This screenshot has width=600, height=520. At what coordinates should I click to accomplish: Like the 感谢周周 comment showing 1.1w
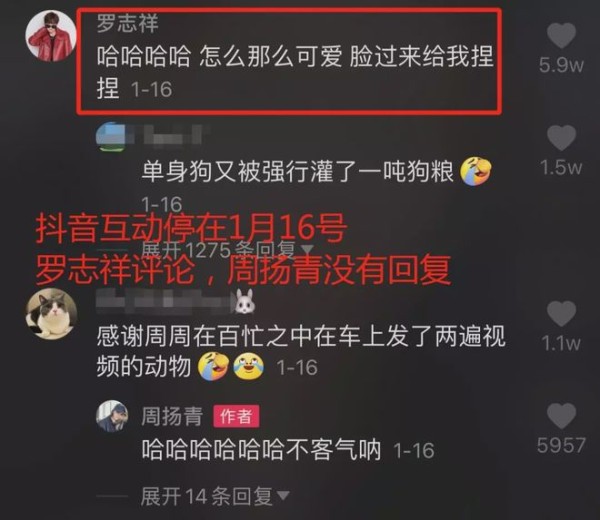click(561, 314)
